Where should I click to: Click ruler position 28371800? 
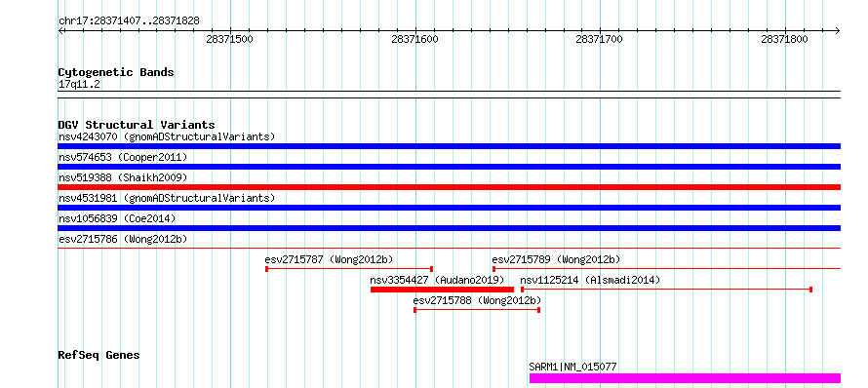click(x=784, y=39)
